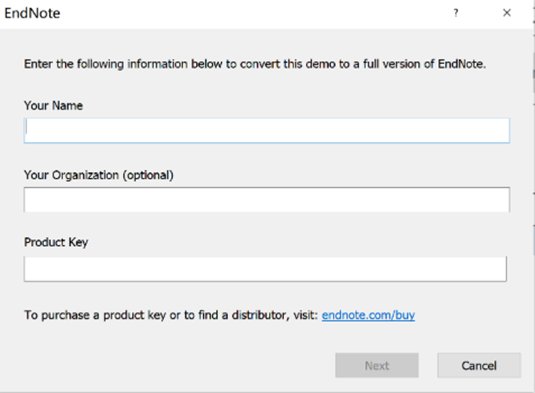This screenshot has width=535, height=393.
Task: Click the disabled Next button
Action: click(377, 365)
